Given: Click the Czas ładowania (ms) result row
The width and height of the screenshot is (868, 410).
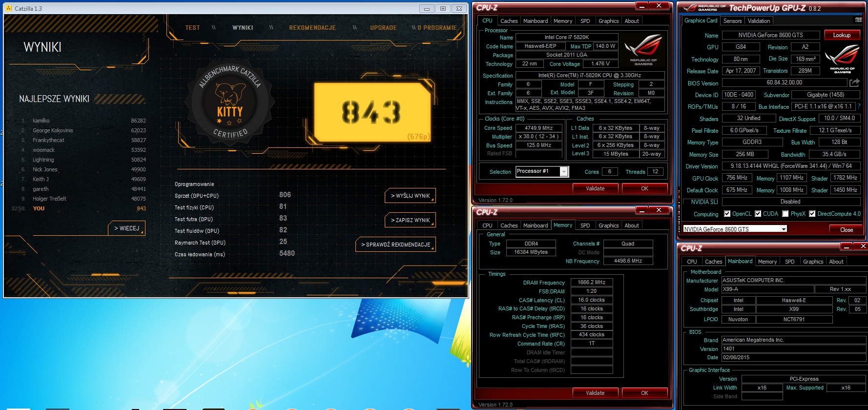Looking at the screenshot, I should click(234, 254).
